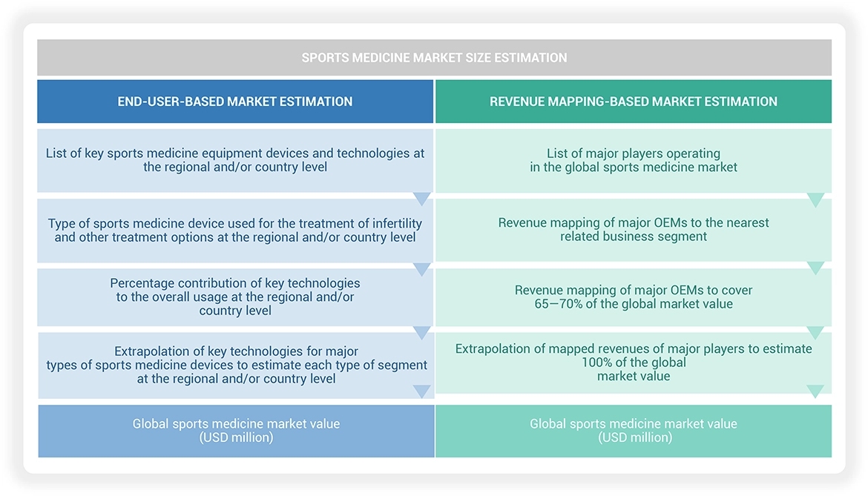Select the revenue mapping to nearest business segment box
The image size is (868, 496).
pos(634,230)
